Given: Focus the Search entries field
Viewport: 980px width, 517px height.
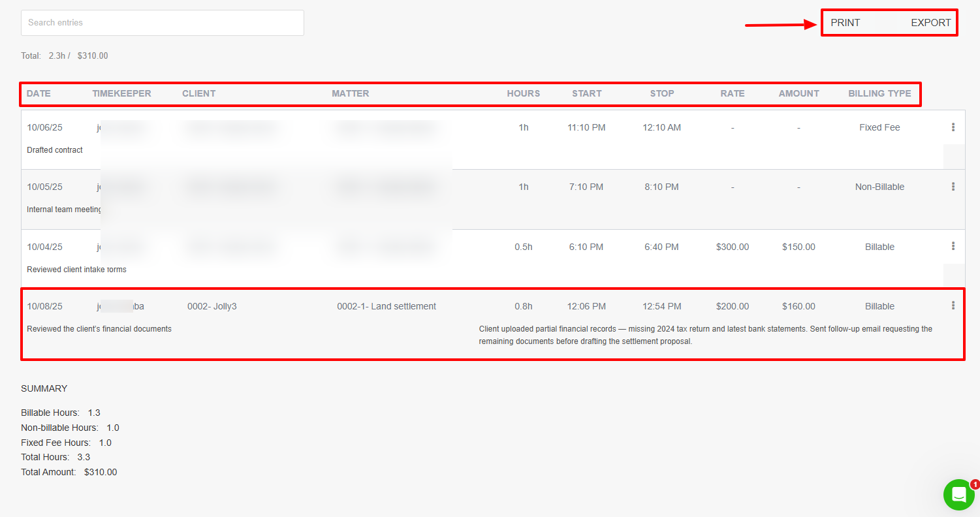Looking at the screenshot, I should (162, 23).
